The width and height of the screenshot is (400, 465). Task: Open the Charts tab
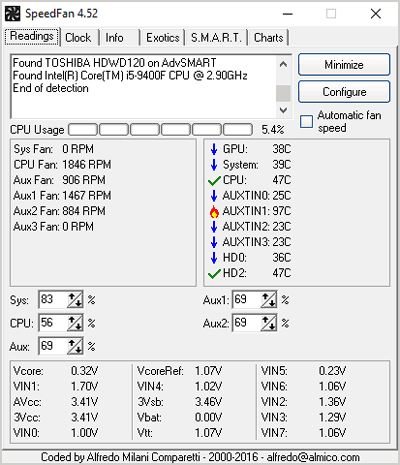(268, 38)
